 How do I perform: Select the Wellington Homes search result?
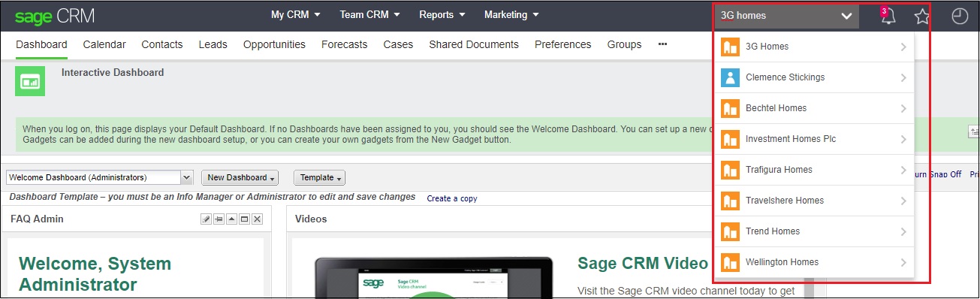click(x=814, y=262)
